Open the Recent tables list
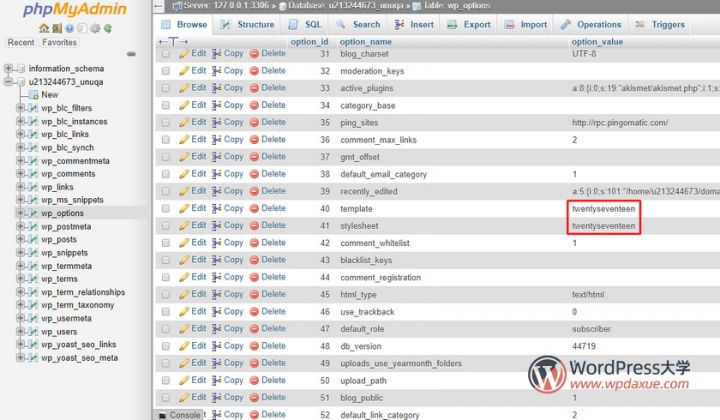The image size is (720, 420). (x=21, y=42)
